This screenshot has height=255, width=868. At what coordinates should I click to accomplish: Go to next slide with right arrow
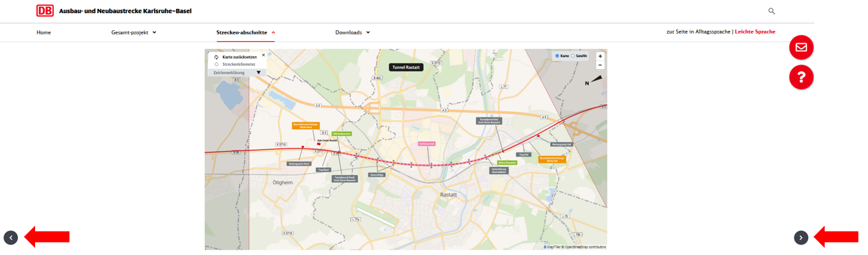(801, 238)
